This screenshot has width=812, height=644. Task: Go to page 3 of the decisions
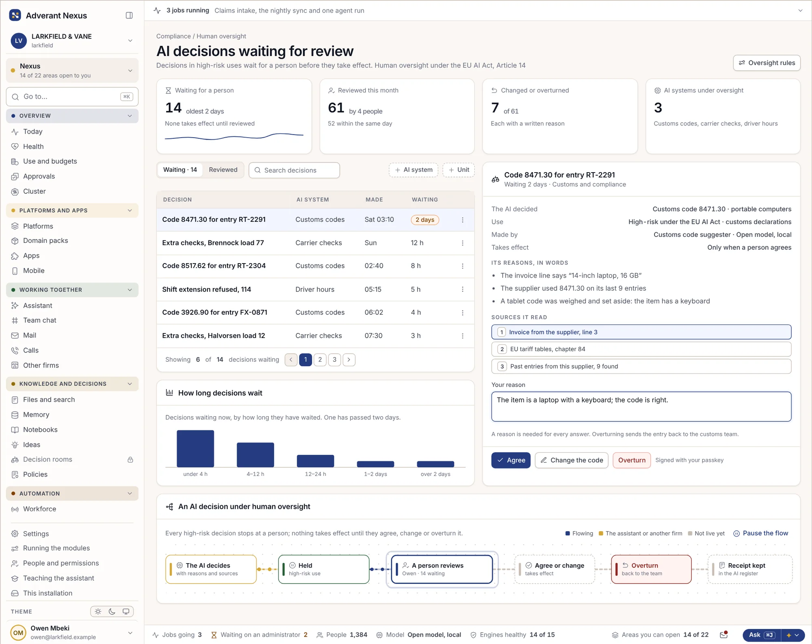pyautogui.click(x=335, y=360)
